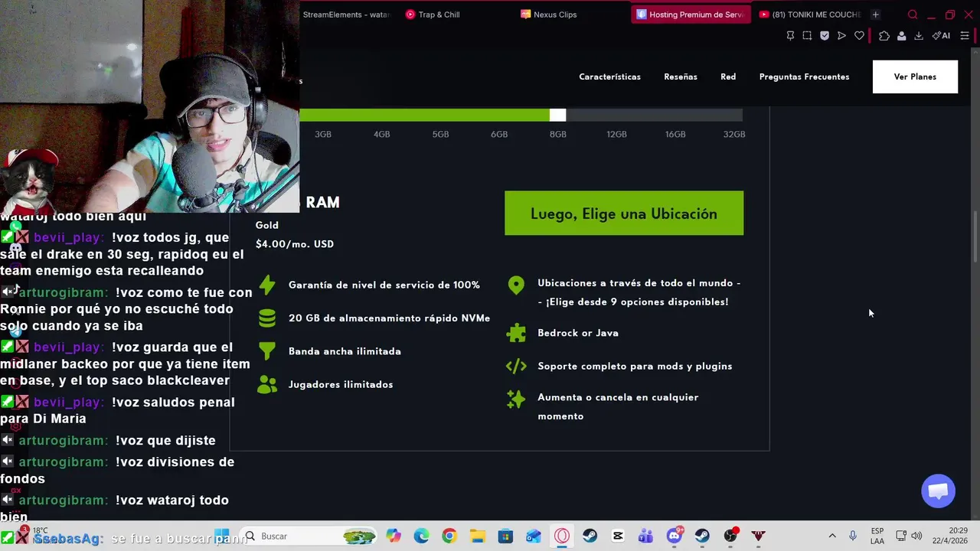Viewport: 980px width, 551px height.
Task: Open the microphone tray icon
Action: tap(853, 536)
